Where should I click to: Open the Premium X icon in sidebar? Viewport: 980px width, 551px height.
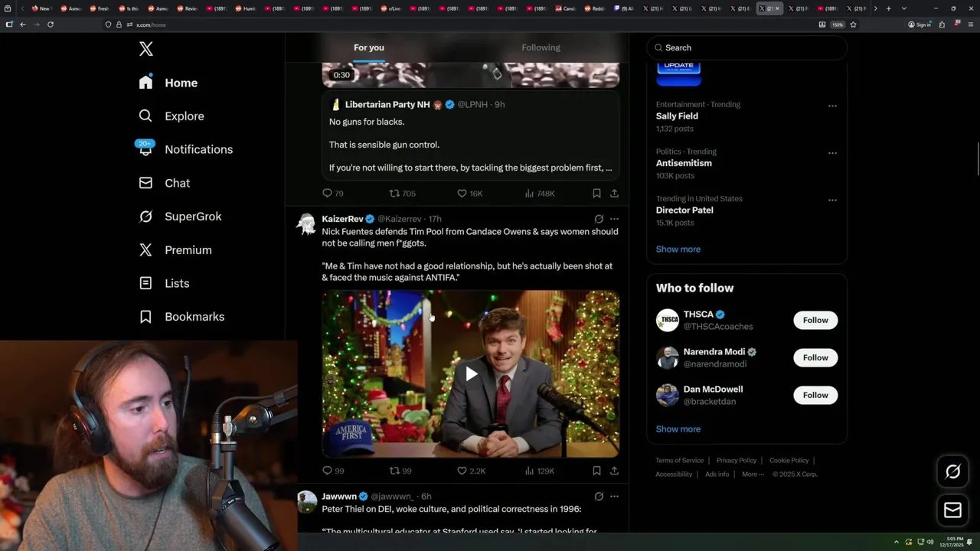tap(145, 249)
